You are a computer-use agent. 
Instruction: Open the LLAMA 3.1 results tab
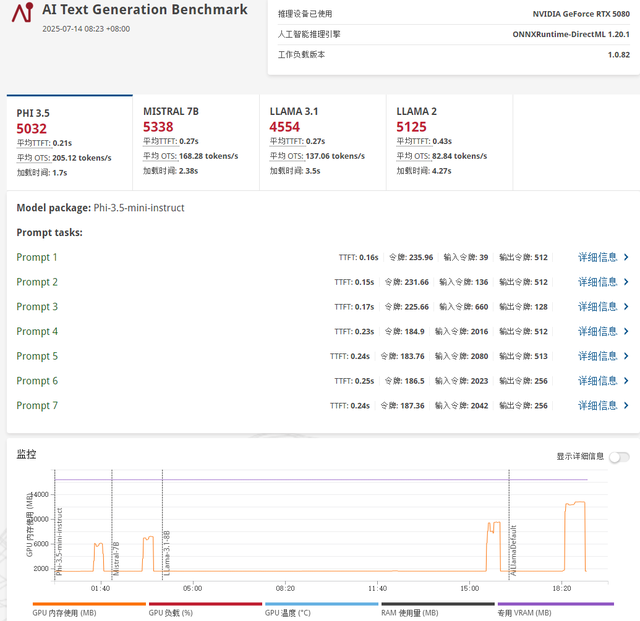click(x=322, y=142)
